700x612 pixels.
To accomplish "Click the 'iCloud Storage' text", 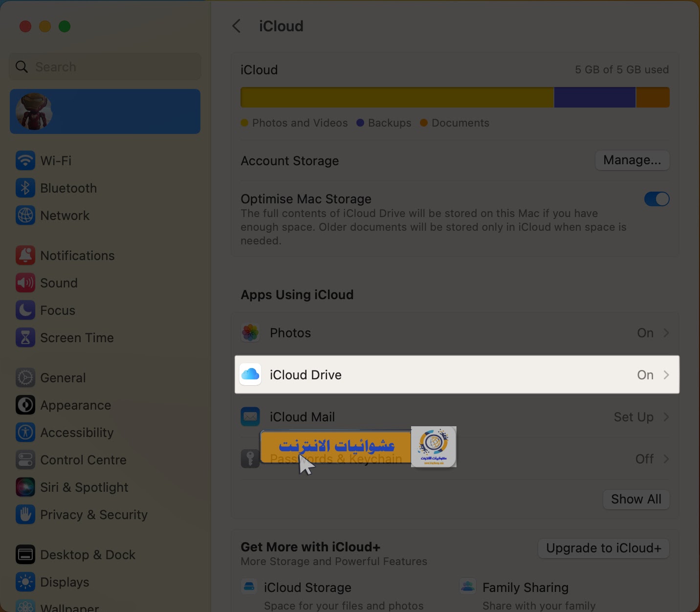I will pos(307,588).
